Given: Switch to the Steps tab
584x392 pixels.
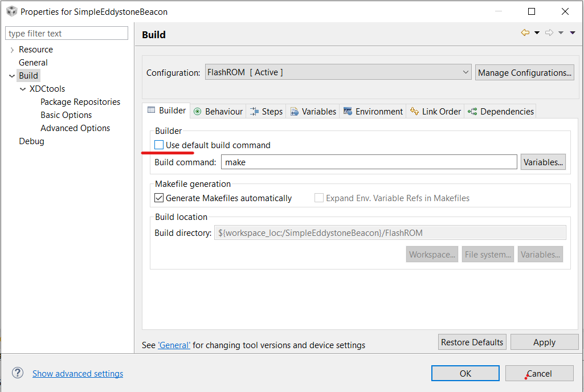Looking at the screenshot, I should click(x=266, y=112).
